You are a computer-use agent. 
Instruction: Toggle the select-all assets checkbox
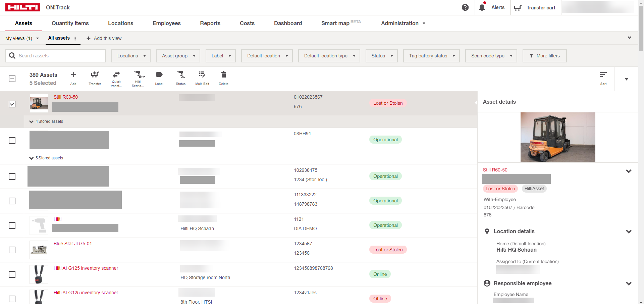[x=12, y=79]
